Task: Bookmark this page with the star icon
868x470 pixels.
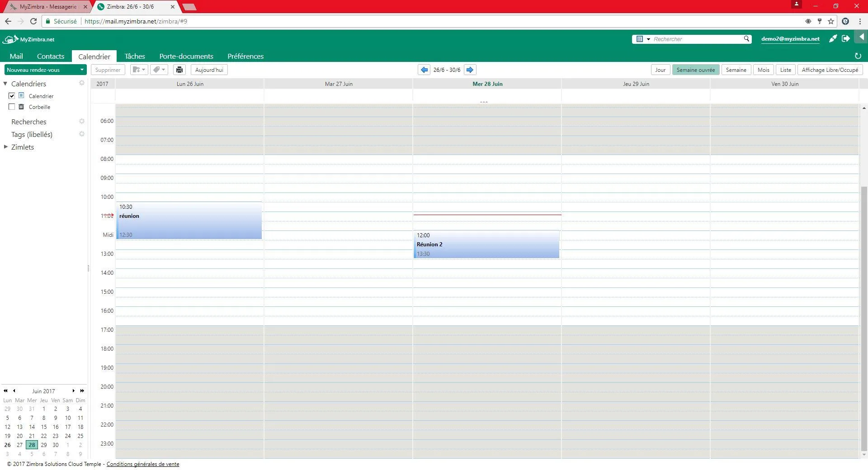Action: tap(830, 21)
